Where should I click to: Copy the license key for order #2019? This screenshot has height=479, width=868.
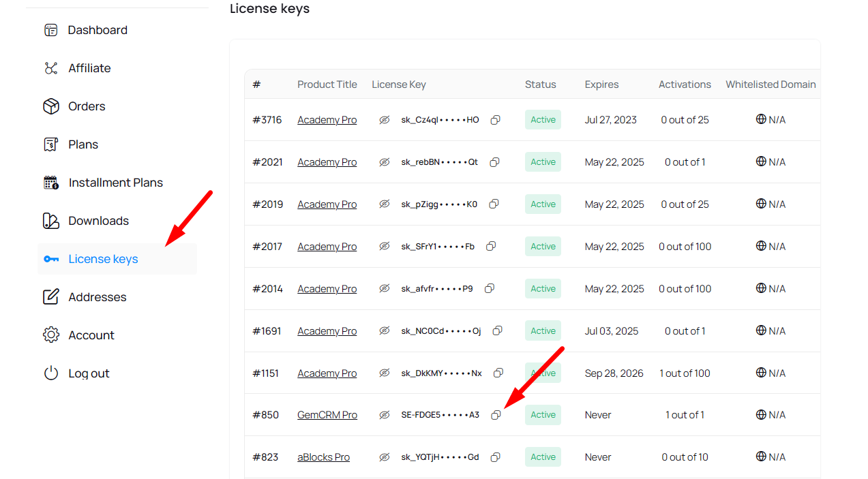coord(494,204)
